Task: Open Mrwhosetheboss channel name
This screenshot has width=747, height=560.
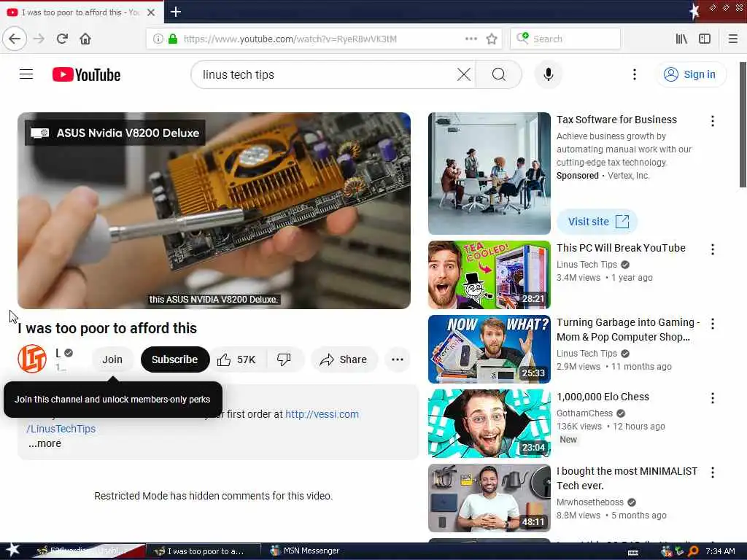Action: coord(589,502)
